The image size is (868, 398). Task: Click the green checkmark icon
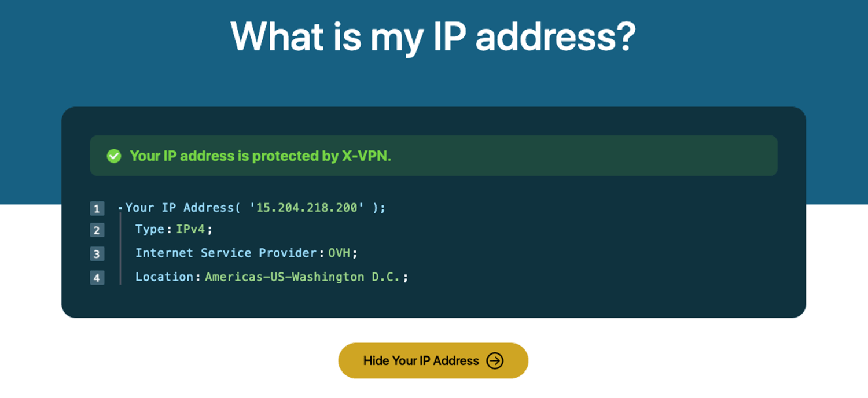coord(114,156)
